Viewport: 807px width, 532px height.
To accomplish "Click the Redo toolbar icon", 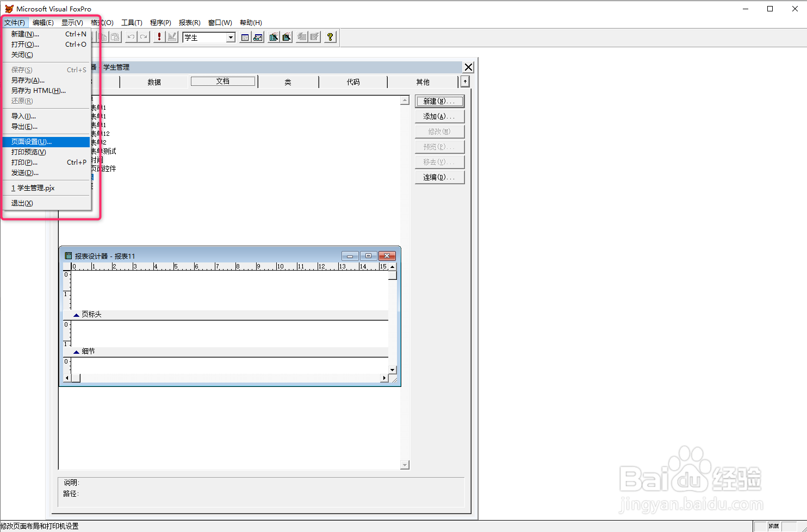I will click(144, 37).
